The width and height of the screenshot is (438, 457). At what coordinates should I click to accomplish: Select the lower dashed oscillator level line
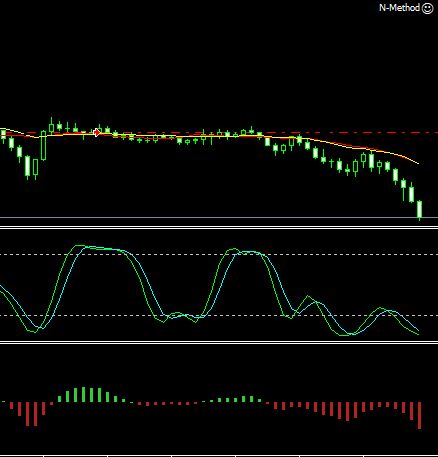point(219,315)
